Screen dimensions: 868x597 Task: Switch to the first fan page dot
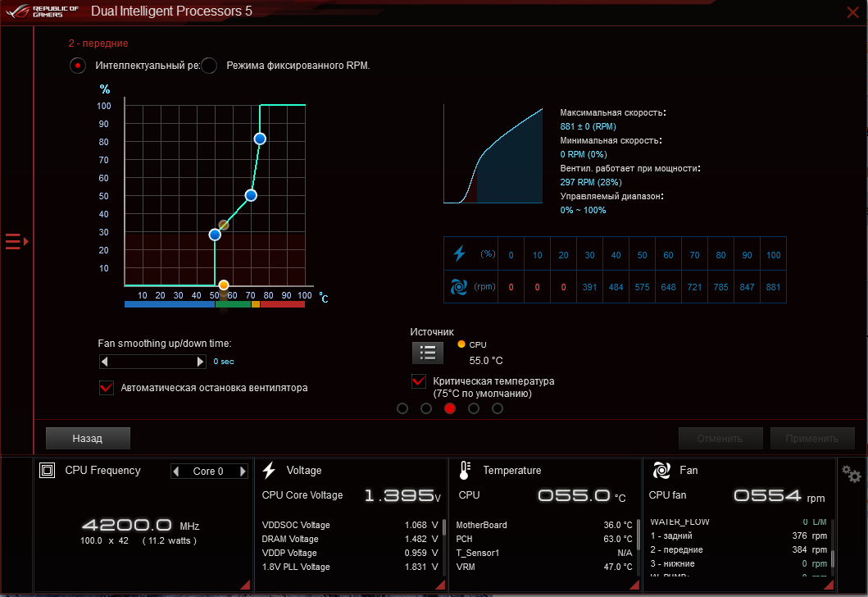click(402, 408)
